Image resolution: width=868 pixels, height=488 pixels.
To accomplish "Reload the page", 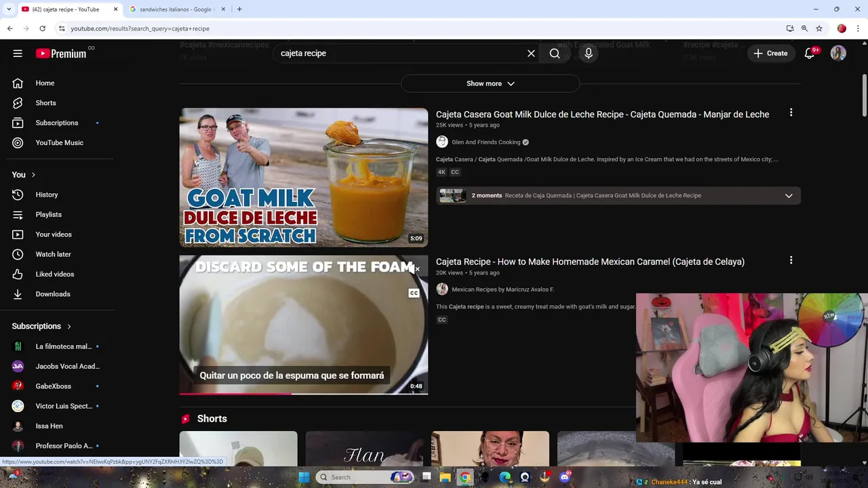I will pos(42,28).
